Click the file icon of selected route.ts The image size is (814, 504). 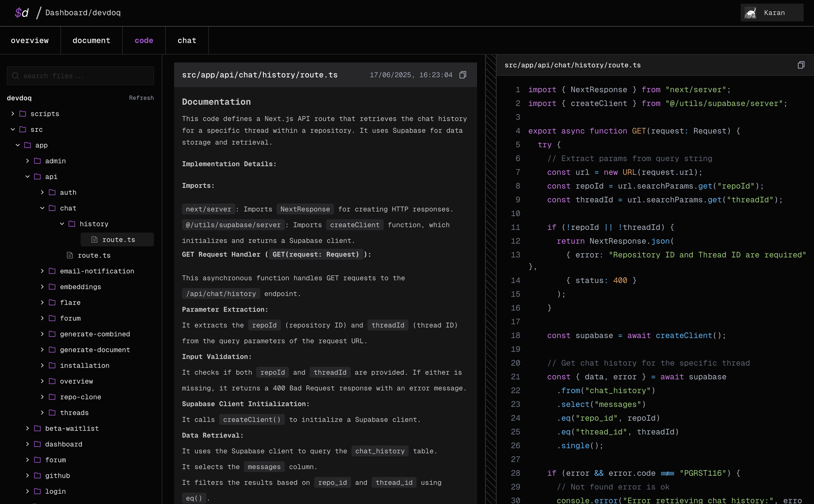pyautogui.click(x=94, y=239)
